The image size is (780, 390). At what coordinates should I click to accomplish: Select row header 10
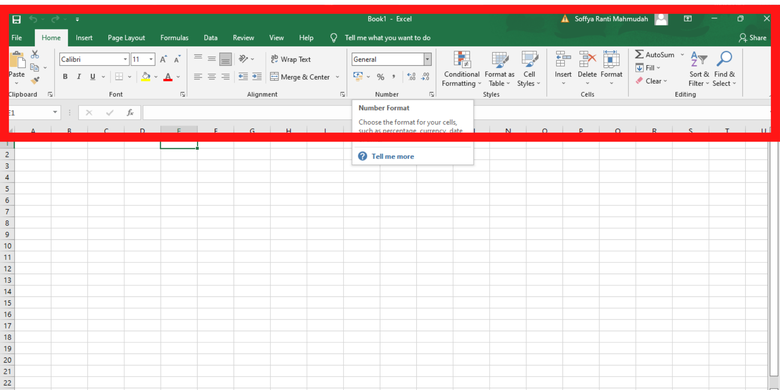7,246
